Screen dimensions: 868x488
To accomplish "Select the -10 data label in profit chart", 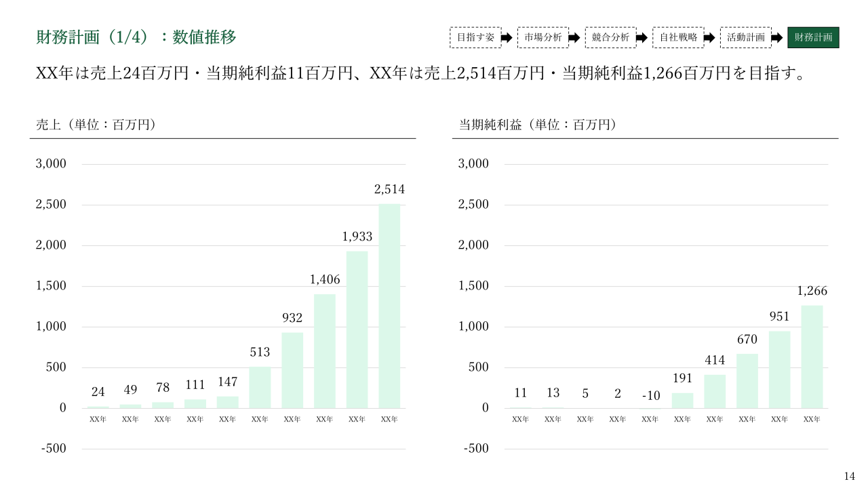I will (x=650, y=394).
